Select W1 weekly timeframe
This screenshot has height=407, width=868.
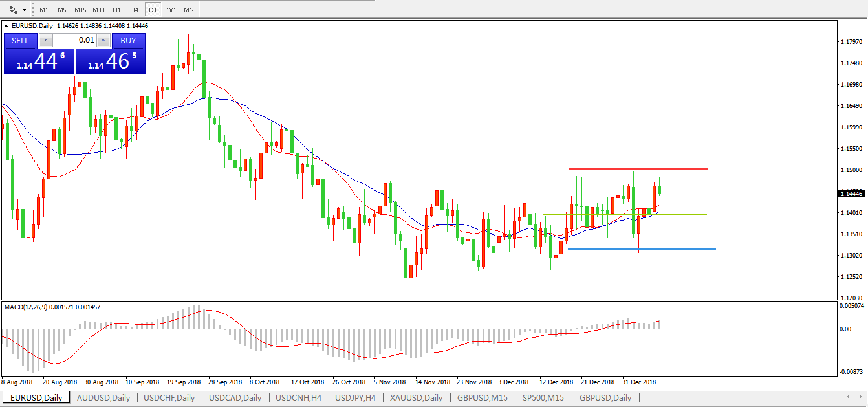tap(171, 10)
